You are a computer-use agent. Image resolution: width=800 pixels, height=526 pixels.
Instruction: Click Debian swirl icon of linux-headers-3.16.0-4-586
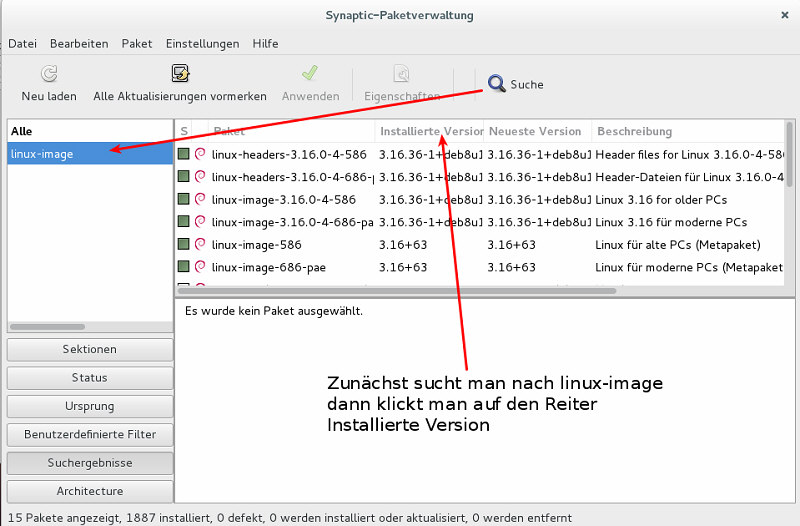point(200,154)
